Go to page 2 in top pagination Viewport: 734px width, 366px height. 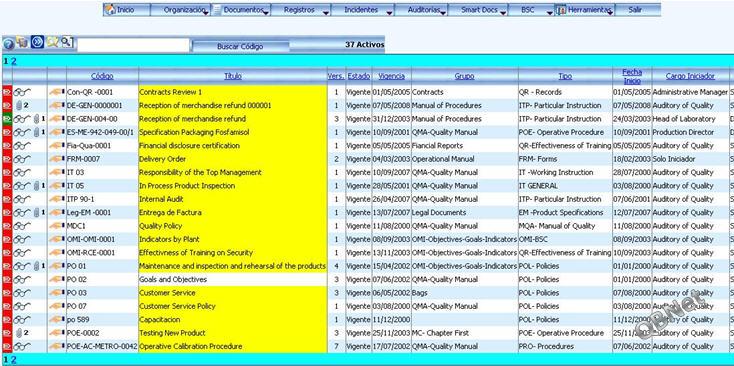coord(14,61)
